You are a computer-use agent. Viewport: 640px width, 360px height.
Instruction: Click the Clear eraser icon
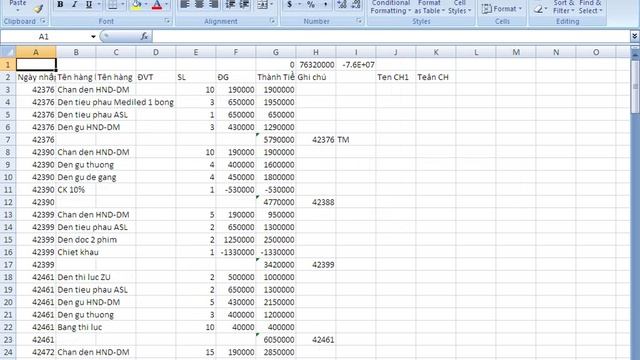(x=538, y=9)
